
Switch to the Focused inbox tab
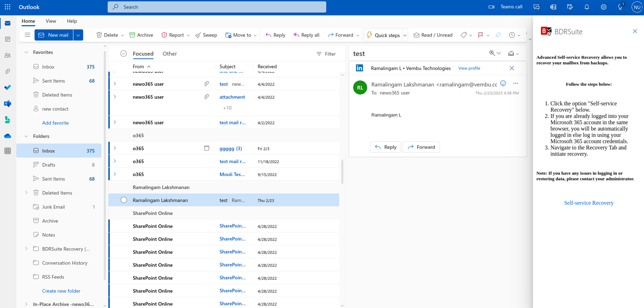(x=143, y=54)
